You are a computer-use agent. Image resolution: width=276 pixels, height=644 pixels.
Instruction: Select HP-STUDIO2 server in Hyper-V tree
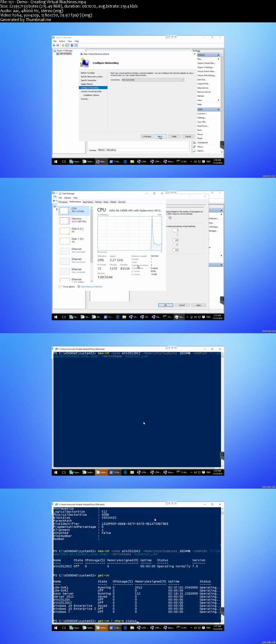pos(64,54)
